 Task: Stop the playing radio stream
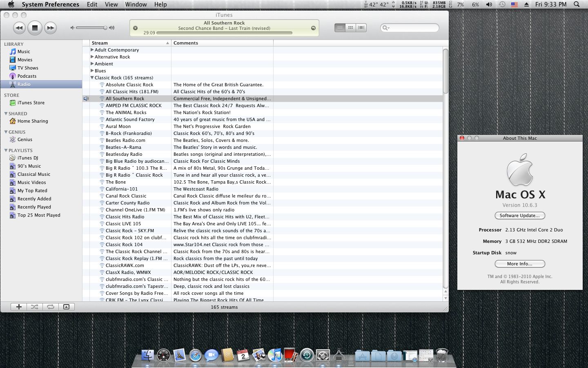tap(35, 28)
